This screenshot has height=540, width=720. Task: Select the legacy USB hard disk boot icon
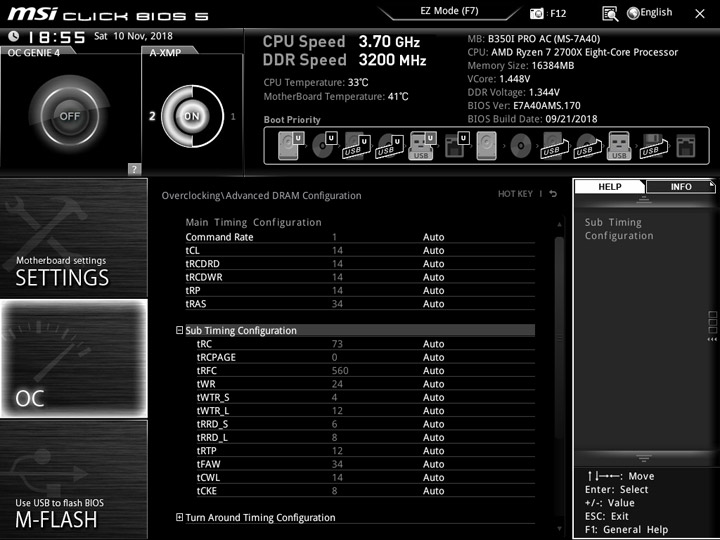[x=554, y=146]
